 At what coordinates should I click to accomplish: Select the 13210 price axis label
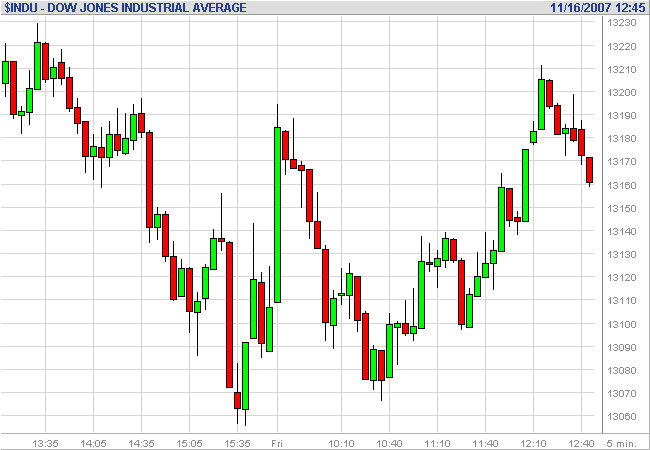click(x=621, y=69)
